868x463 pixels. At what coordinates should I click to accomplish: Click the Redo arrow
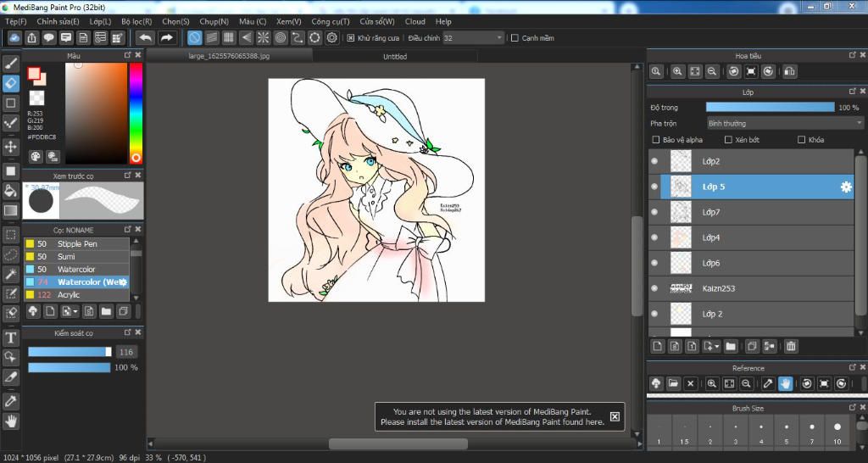pyautogui.click(x=166, y=37)
